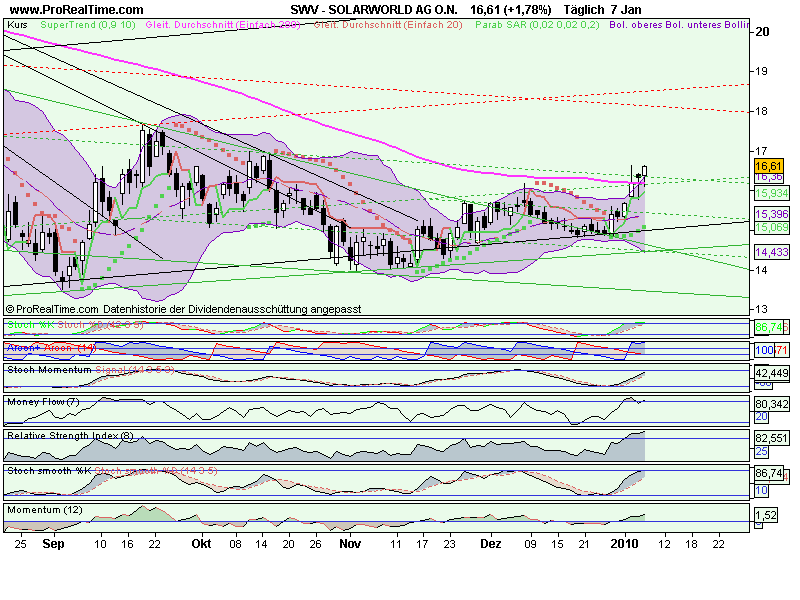Select the 82,551 RSI value
The height and width of the screenshot is (600, 800).
tap(771, 438)
